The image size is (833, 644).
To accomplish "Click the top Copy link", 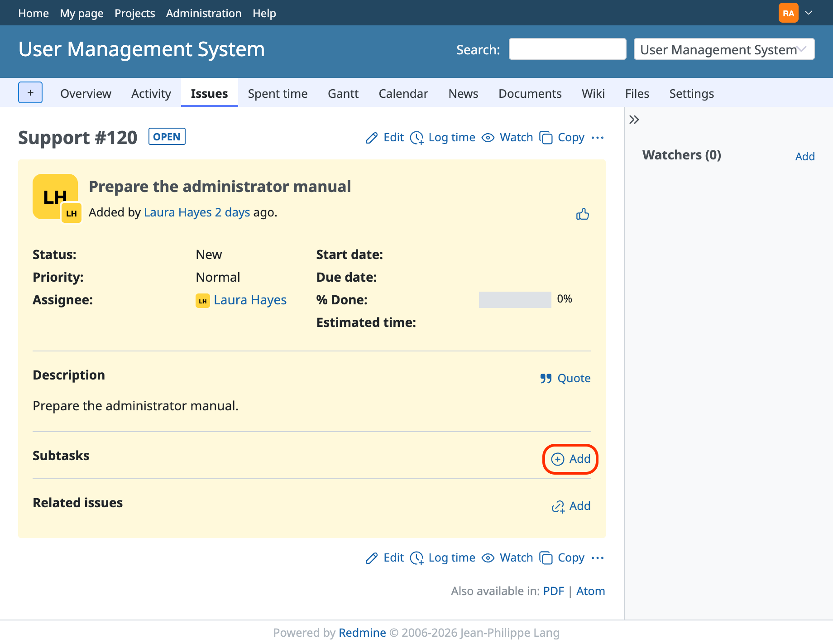I will point(562,137).
